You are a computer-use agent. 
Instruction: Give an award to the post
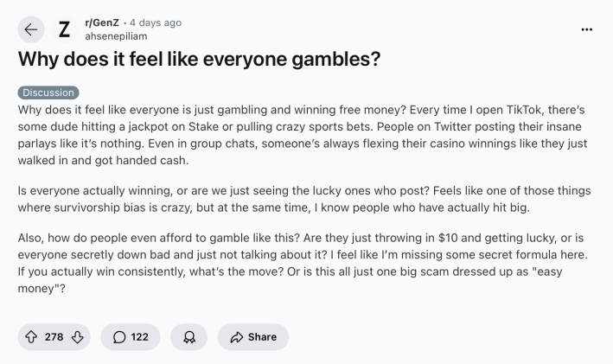pyautogui.click(x=188, y=336)
